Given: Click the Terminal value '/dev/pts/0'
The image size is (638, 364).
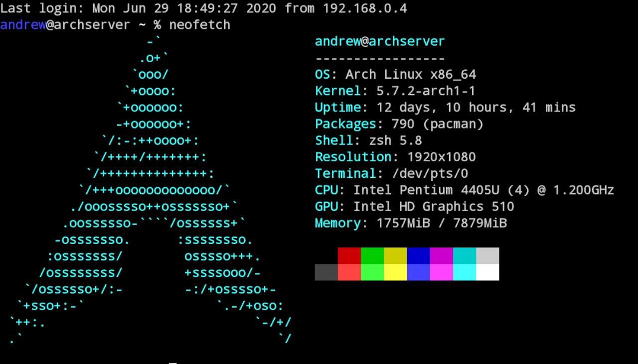Looking at the screenshot, I should 430,174.
